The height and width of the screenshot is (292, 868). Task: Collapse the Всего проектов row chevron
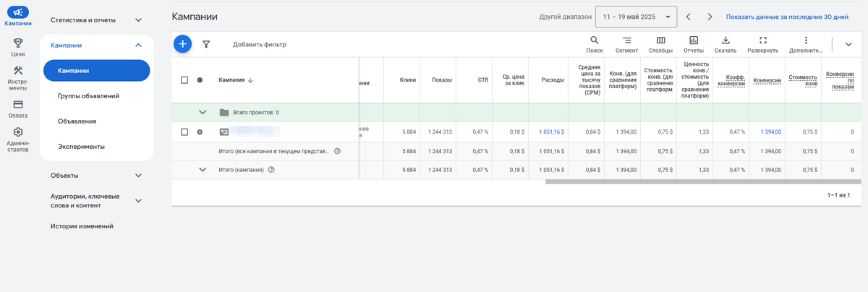coord(203,112)
